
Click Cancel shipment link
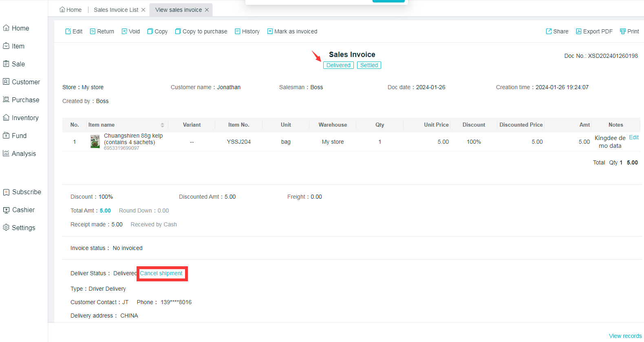point(161,273)
